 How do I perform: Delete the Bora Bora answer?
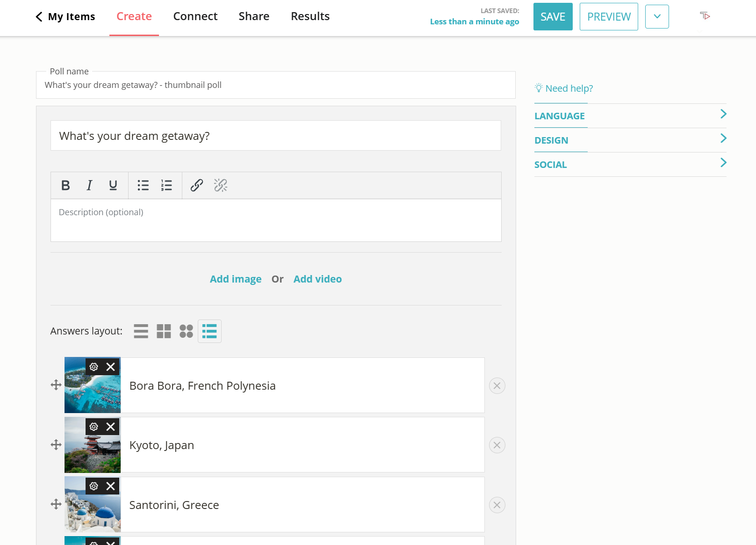(x=497, y=386)
